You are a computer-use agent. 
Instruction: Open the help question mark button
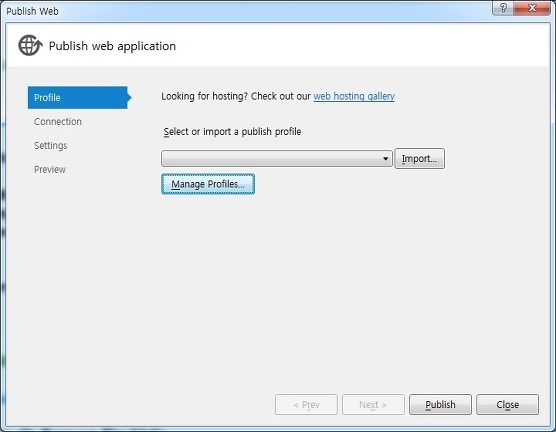pyautogui.click(x=502, y=8)
